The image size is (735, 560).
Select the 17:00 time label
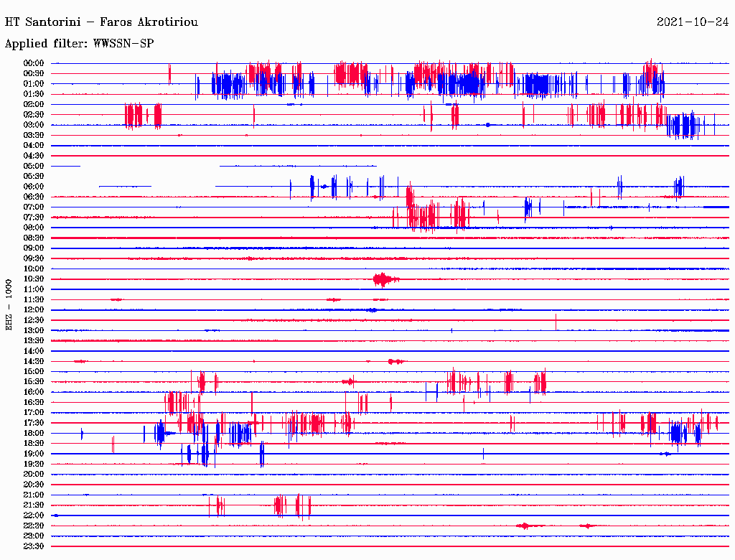[34, 413]
